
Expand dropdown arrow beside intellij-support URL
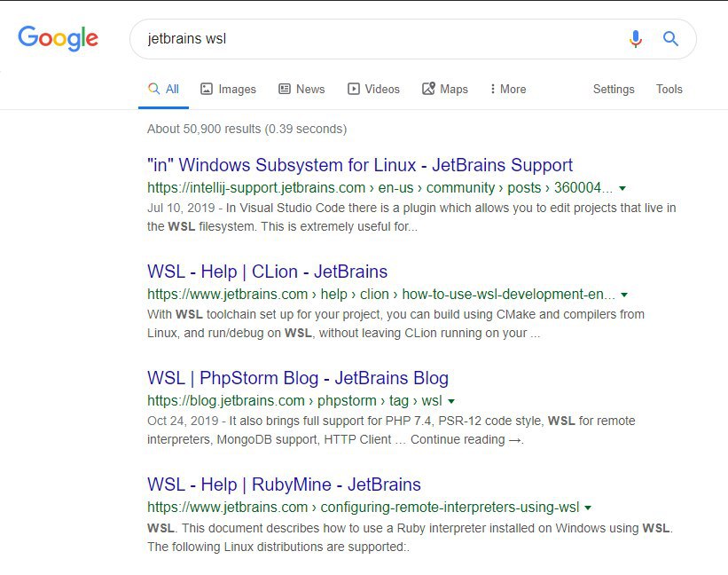[x=622, y=188]
